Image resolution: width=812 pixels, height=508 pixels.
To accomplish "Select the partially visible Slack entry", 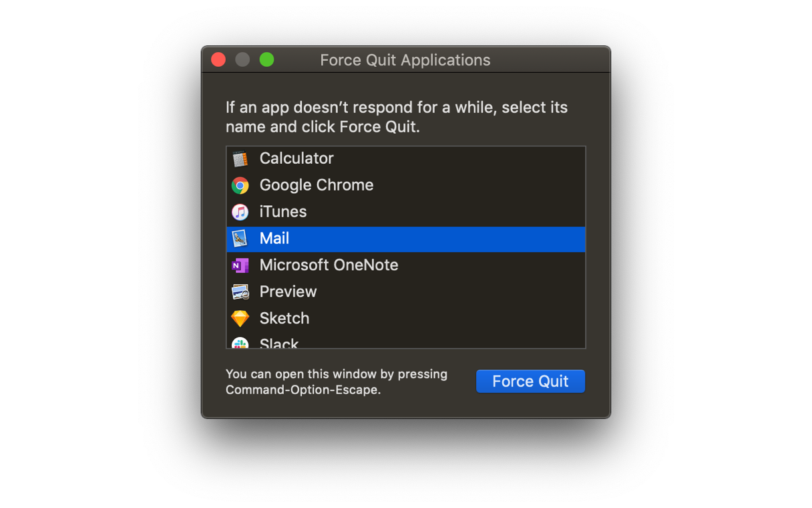I will tap(279, 344).
